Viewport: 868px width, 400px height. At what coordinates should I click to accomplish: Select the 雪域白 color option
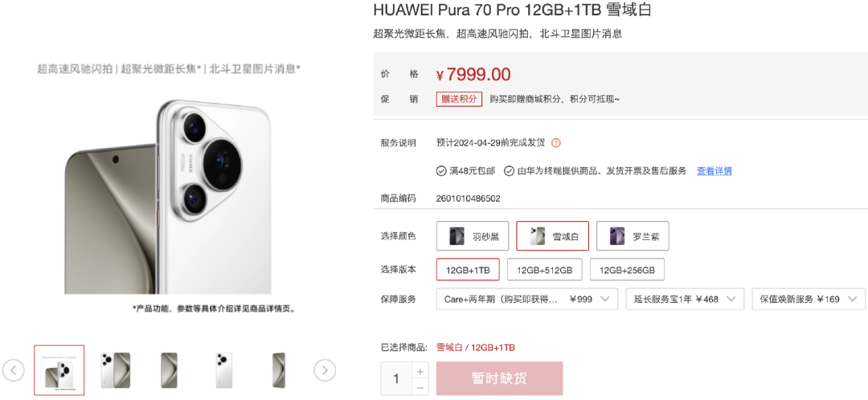(x=552, y=236)
